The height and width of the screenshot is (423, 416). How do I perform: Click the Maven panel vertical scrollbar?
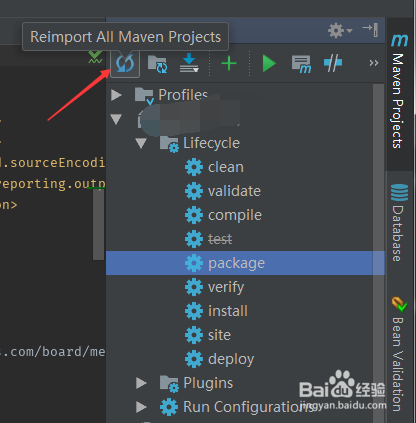tap(378, 253)
